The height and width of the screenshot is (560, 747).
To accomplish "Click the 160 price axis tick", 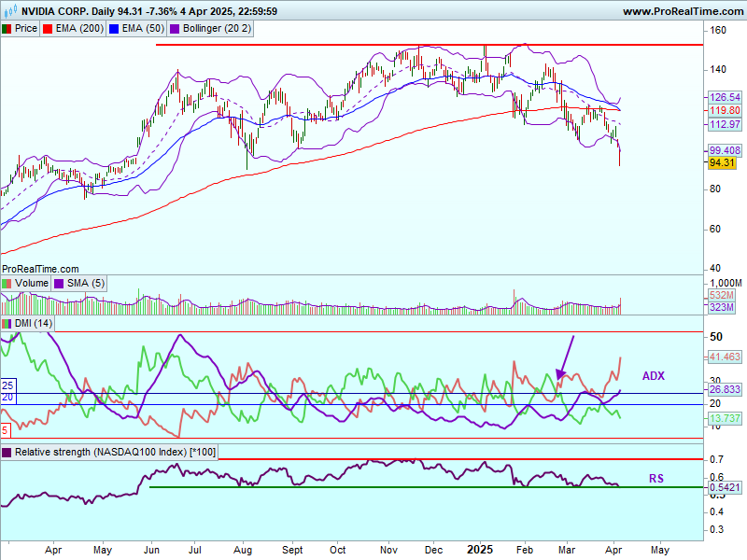I will click(x=718, y=31).
